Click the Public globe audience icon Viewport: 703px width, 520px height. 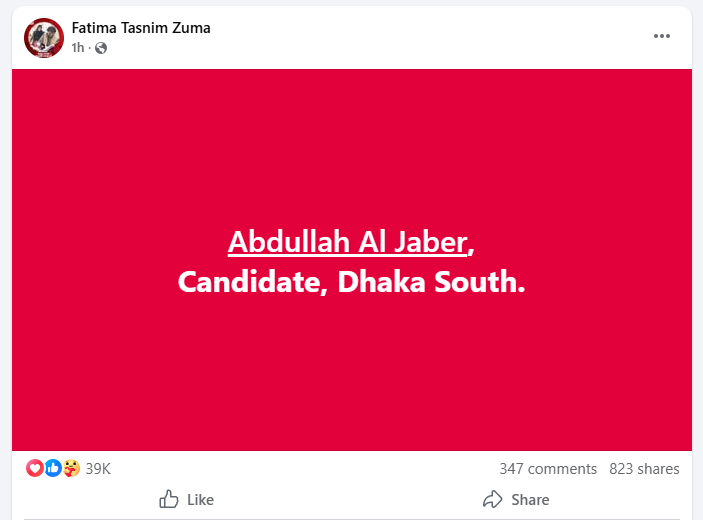(x=100, y=47)
